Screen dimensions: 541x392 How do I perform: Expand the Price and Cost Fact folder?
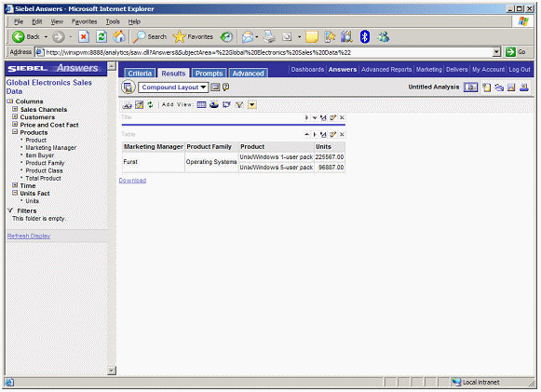tap(15, 124)
